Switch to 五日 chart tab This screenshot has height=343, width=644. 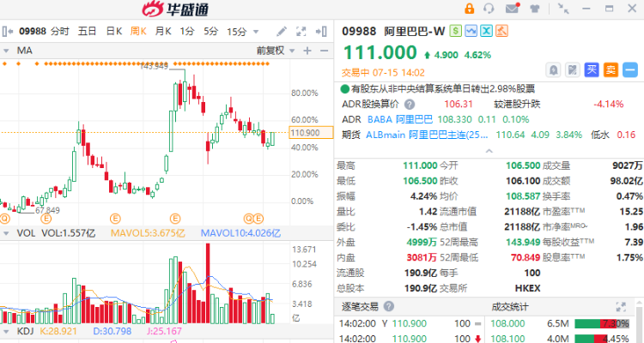click(87, 32)
